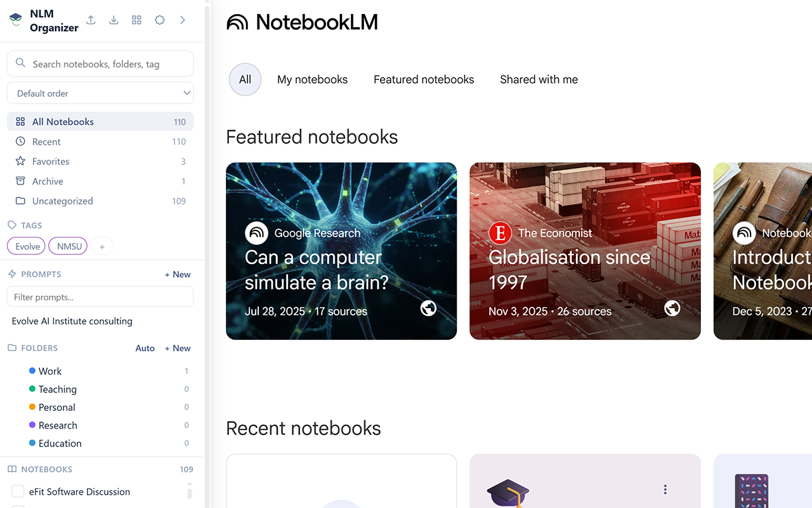Click the search magnifier icon
The width and height of the screenshot is (812, 508).
(20, 63)
